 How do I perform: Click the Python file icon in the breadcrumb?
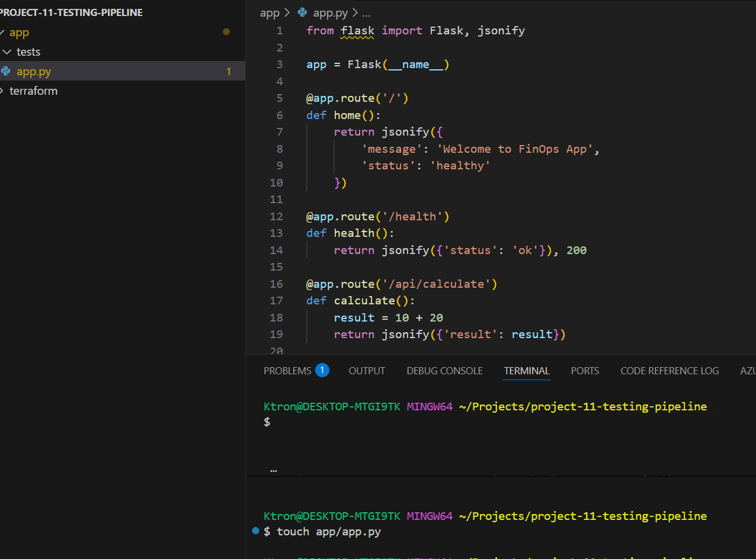(x=303, y=12)
